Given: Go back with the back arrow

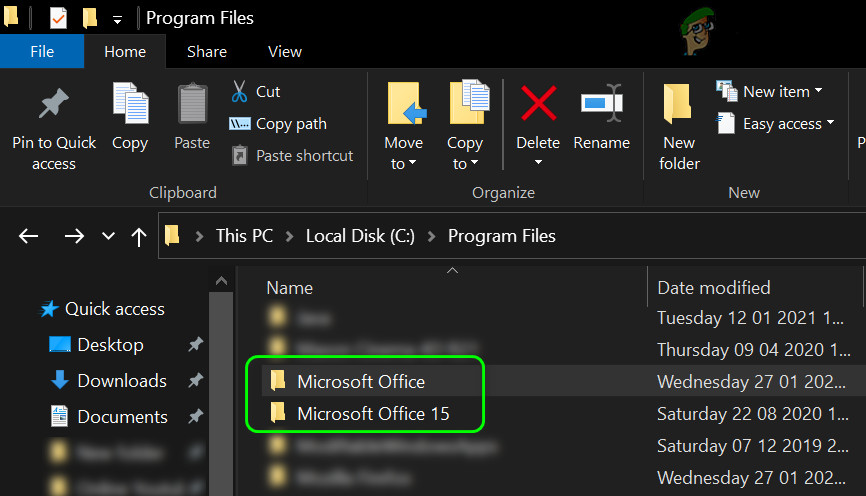Looking at the screenshot, I should (x=28, y=236).
